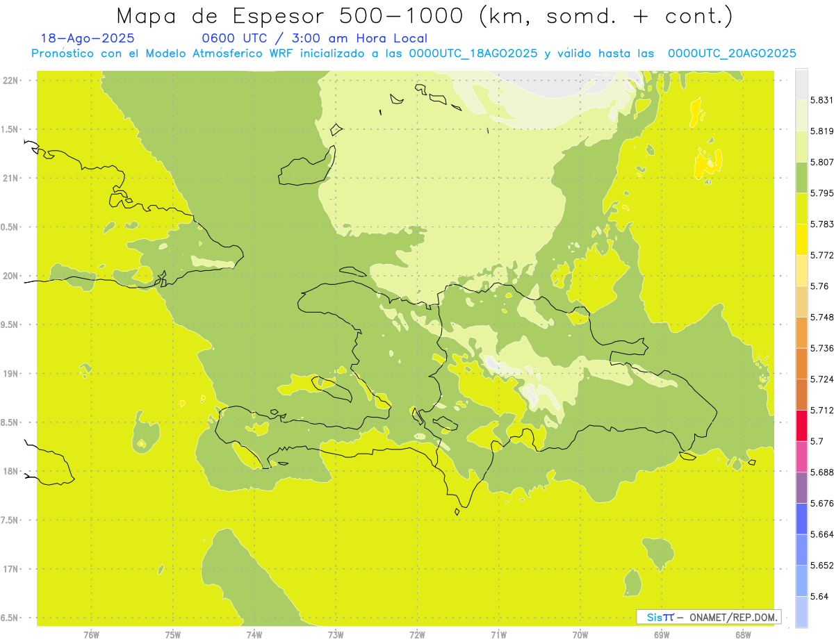This screenshot has height=644, width=834.
Task: Click the color bar value 5.819
Action: pos(821,131)
